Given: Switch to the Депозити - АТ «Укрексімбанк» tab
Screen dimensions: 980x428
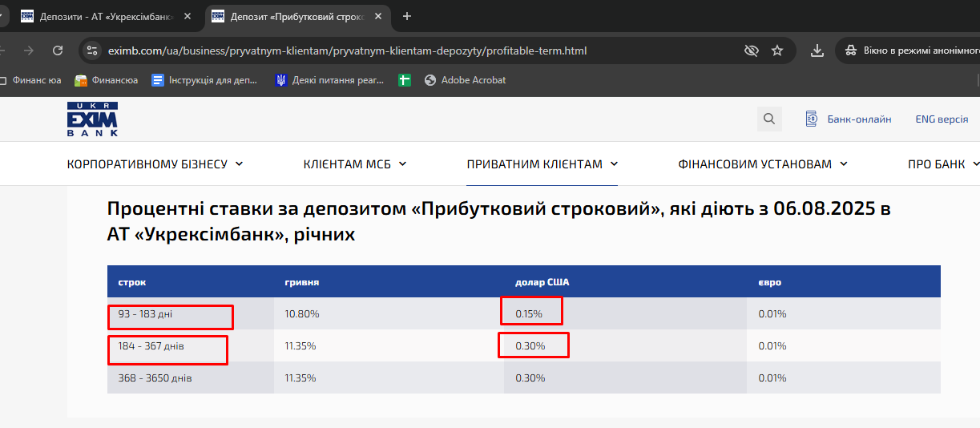Looking at the screenshot, I should [107, 16].
